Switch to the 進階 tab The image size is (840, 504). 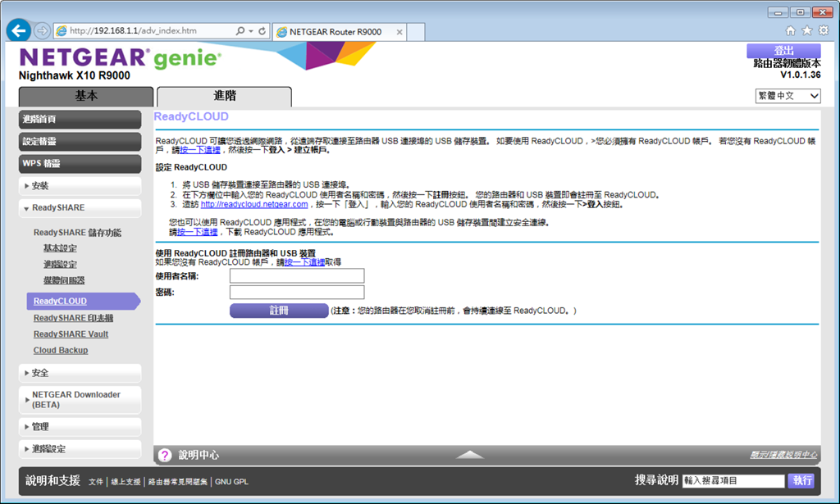click(x=225, y=97)
